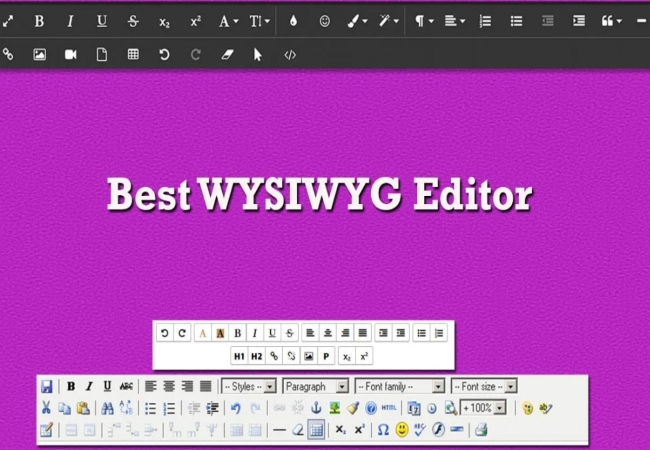Insert image from dark toolbar picture icon

point(39,54)
